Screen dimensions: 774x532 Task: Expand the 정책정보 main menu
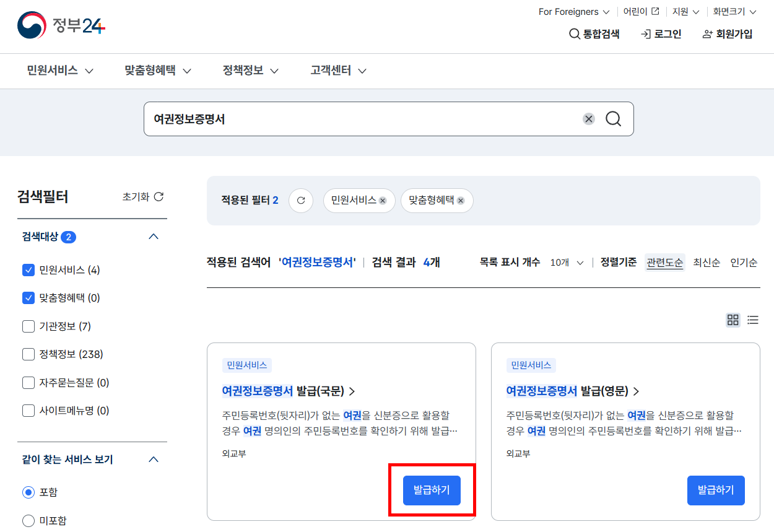click(x=251, y=71)
